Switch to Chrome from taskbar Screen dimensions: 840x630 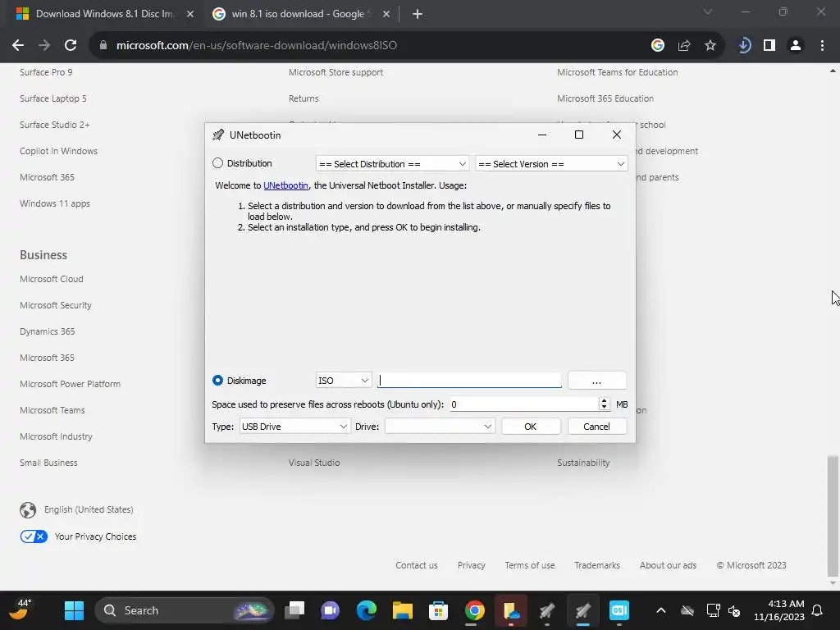tap(475, 610)
